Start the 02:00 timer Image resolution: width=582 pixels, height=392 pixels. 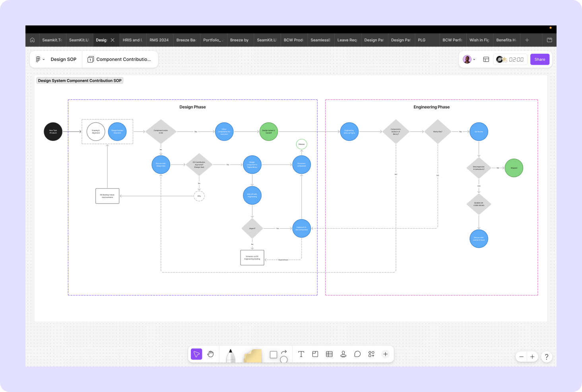[x=516, y=59]
